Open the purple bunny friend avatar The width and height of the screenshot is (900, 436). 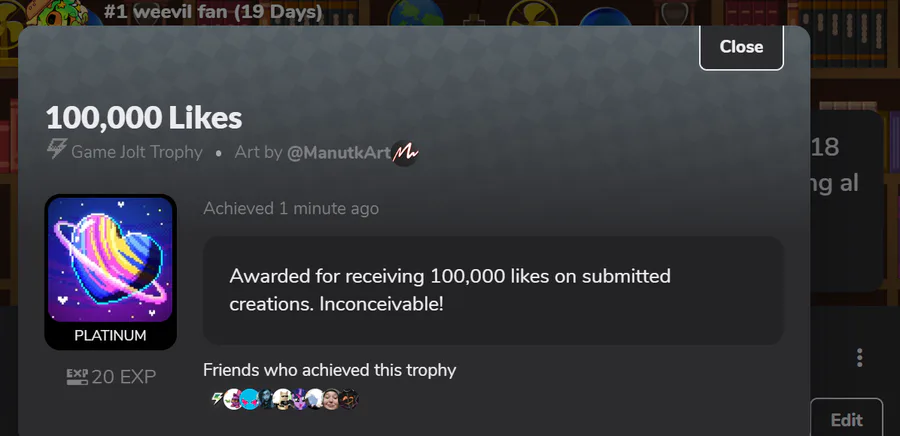(233, 399)
